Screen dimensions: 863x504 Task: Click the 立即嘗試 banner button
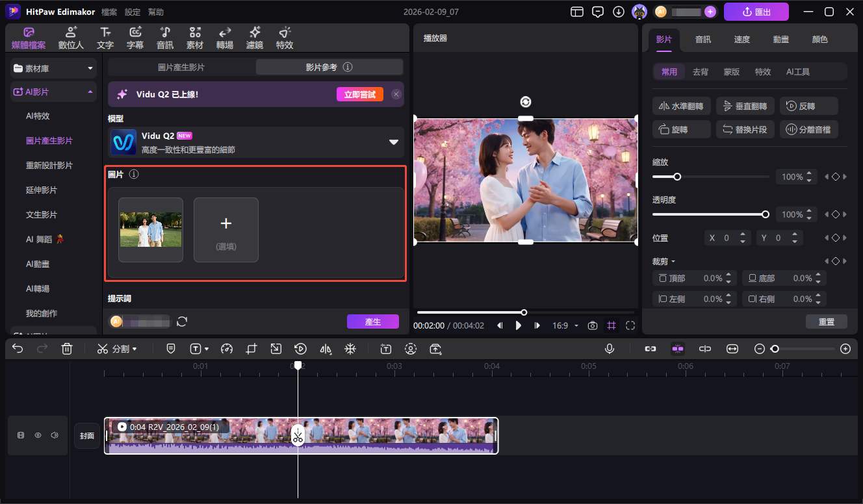(359, 94)
